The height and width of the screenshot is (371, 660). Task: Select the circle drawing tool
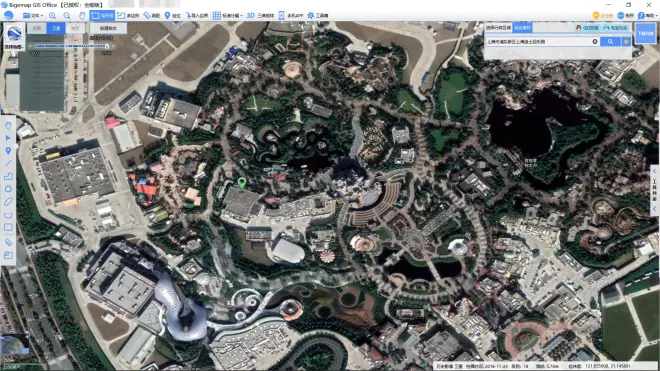[x=8, y=189]
